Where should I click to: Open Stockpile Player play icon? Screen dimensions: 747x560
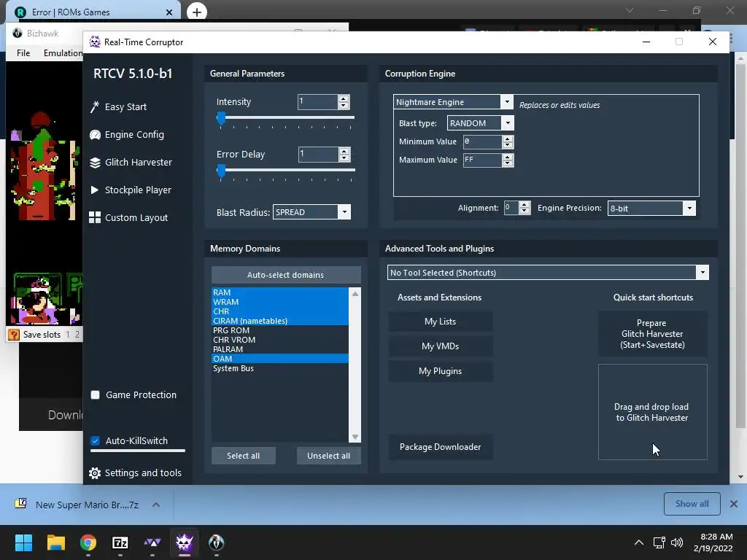(94, 190)
